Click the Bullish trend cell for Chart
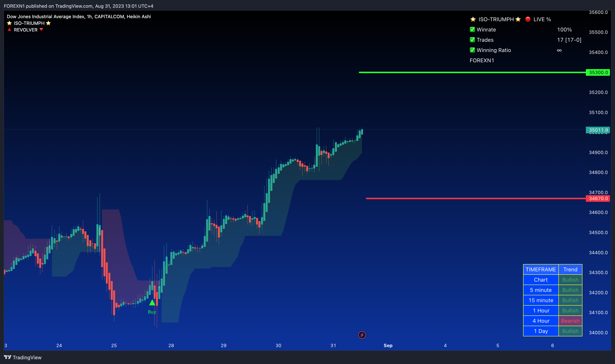615x364 pixels. [x=570, y=280]
